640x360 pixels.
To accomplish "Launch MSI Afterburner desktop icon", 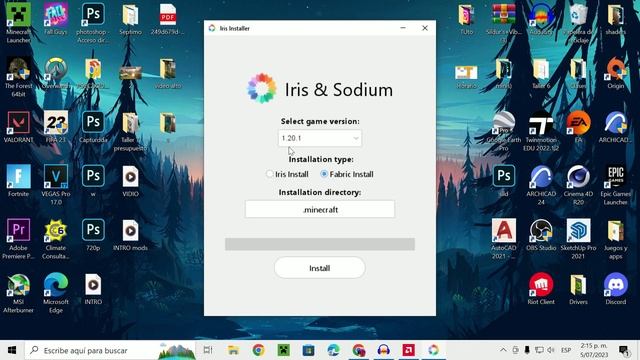I will (18, 293).
